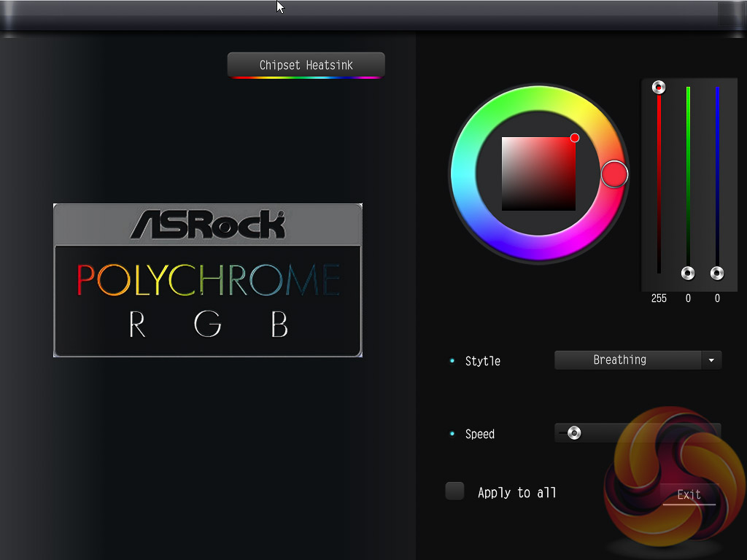Click the green channel slider knob

687,273
